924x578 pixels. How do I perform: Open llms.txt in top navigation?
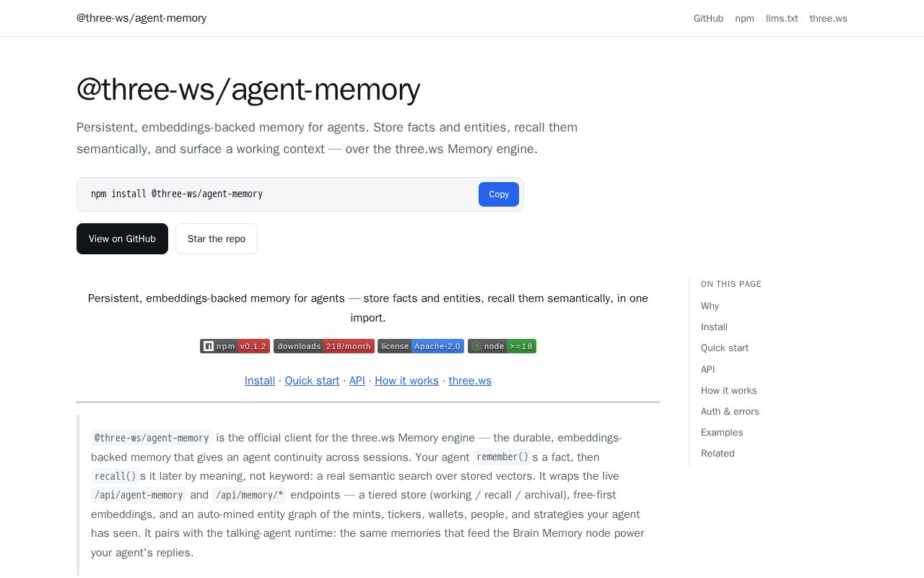782,18
